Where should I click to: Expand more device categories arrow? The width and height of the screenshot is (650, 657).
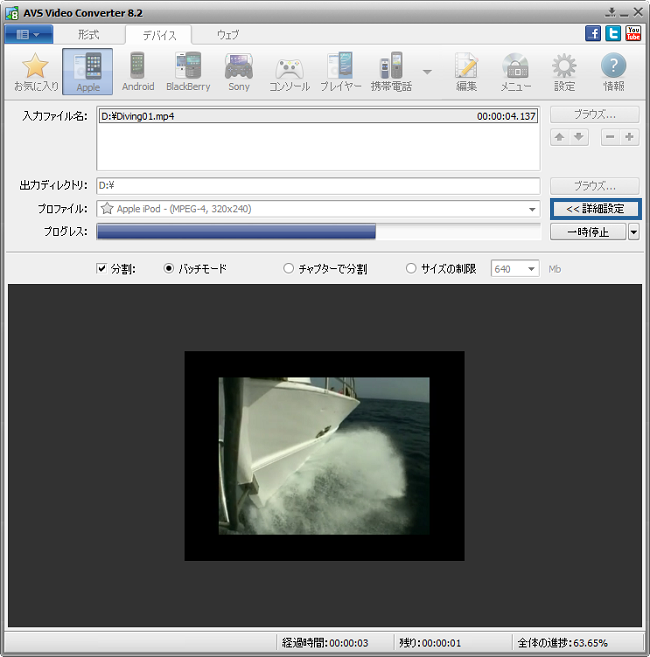pyautogui.click(x=427, y=72)
